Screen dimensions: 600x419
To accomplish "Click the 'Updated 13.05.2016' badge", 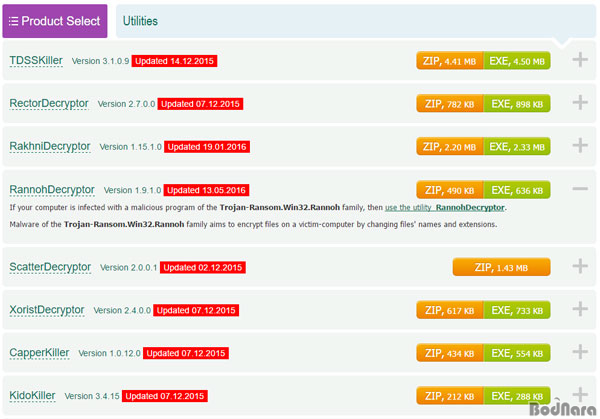I will (x=207, y=190).
